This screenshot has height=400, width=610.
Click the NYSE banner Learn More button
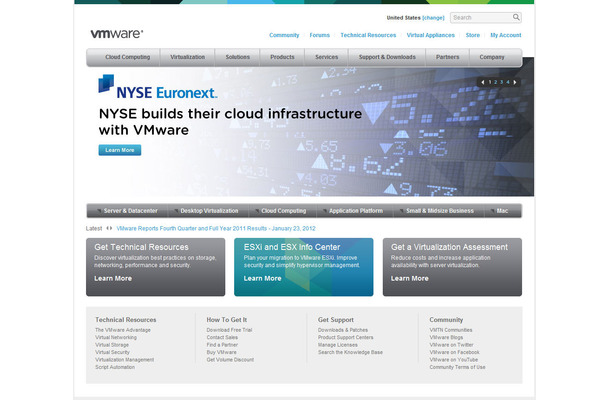coord(120,150)
